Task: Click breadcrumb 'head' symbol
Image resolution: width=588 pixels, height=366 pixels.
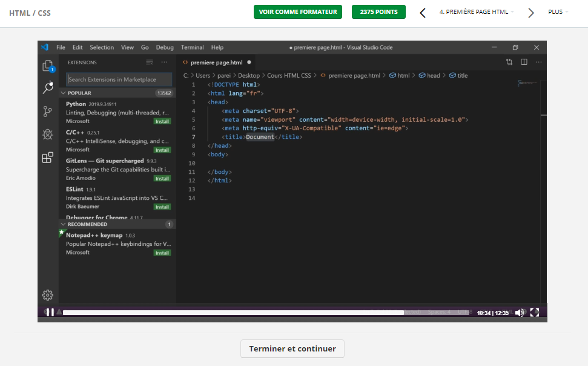Action: 430,76
